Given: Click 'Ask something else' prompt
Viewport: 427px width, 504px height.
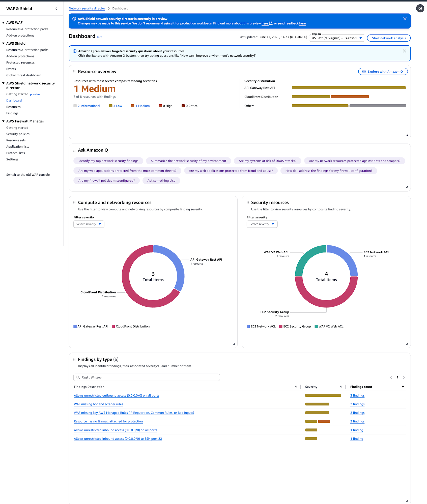Looking at the screenshot, I should (x=161, y=181).
